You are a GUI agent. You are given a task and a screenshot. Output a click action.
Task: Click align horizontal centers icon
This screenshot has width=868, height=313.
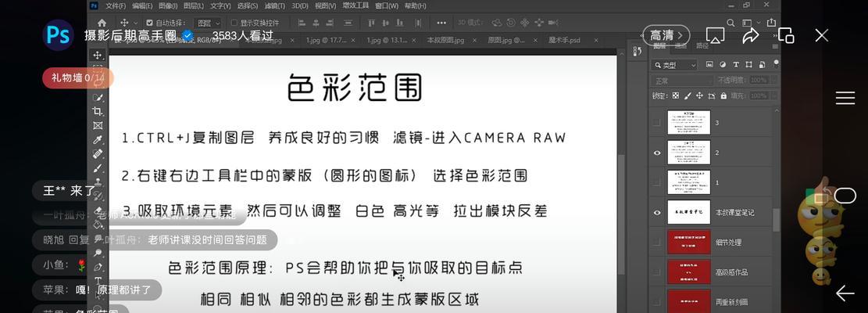pos(316,23)
